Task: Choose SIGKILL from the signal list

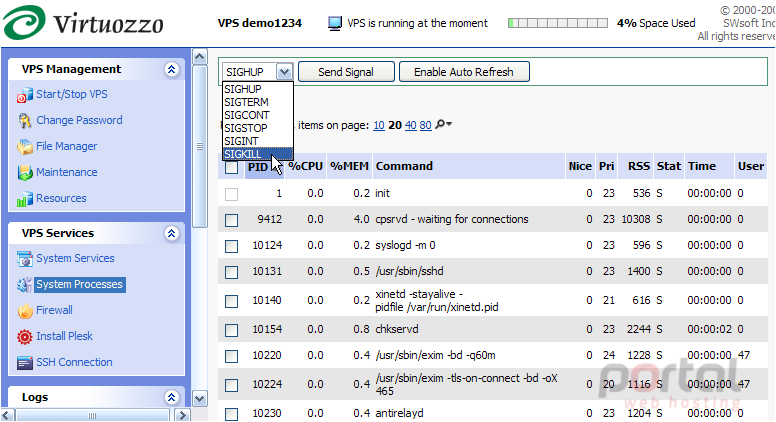Action: coord(258,154)
